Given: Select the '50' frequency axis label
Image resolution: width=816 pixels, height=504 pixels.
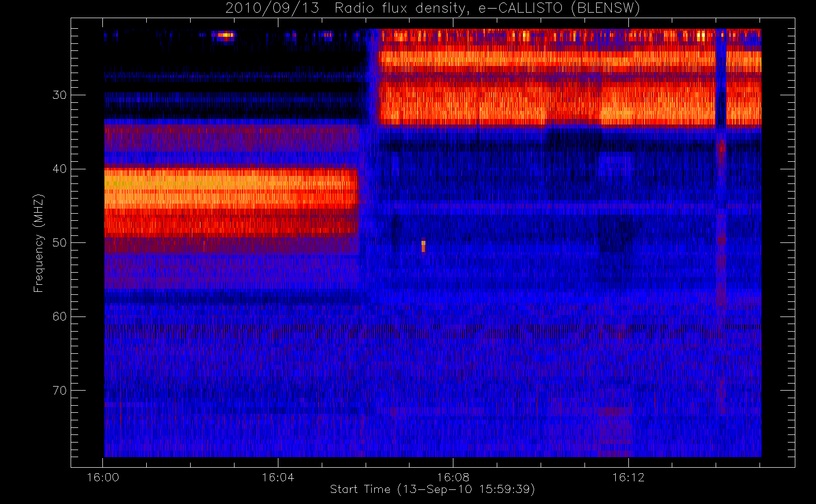Looking at the screenshot, I should pos(60,242).
